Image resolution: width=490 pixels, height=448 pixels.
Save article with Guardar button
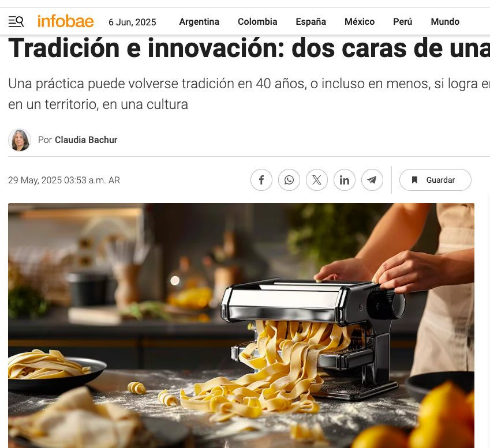point(435,180)
